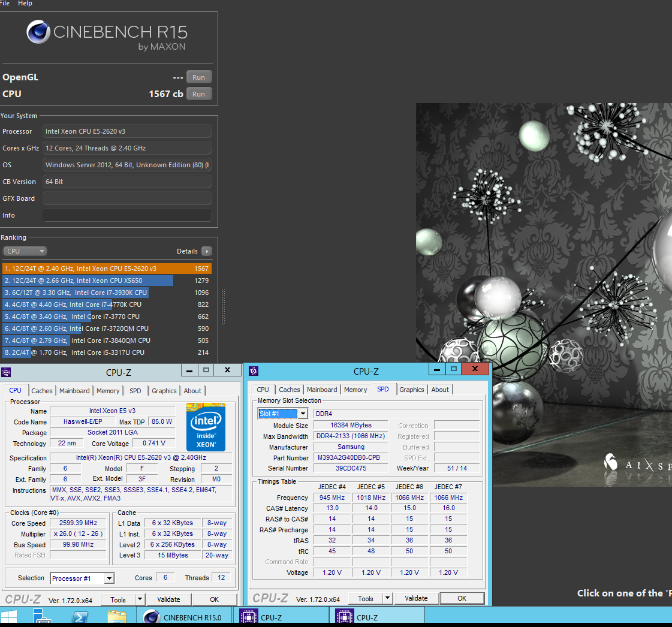Switch to Memory tab in right CPU-Z
672x627 pixels.
point(355,390)
